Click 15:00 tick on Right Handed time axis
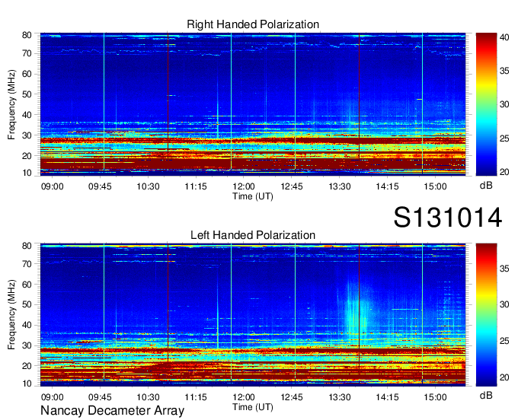Viewport: 518px width, 420px height. click(435, 186)
